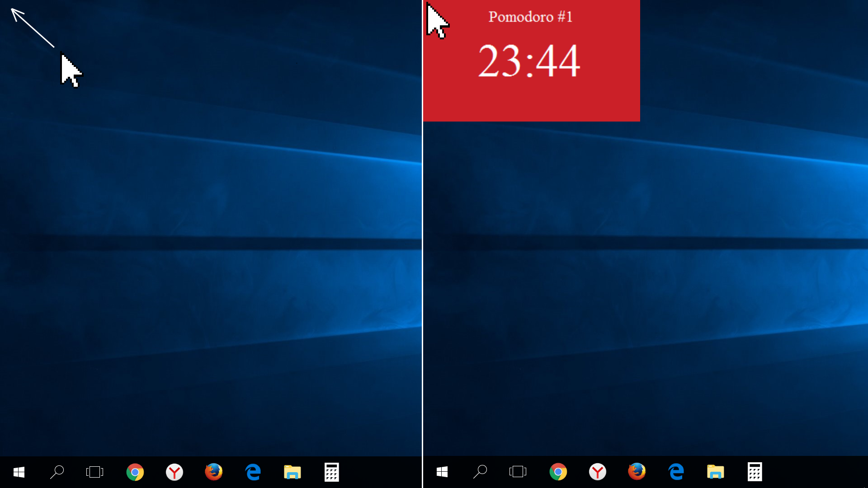Open Microsoft Edge on left taskbar
This screenshot has height=488, width=868.
point(253,472)
